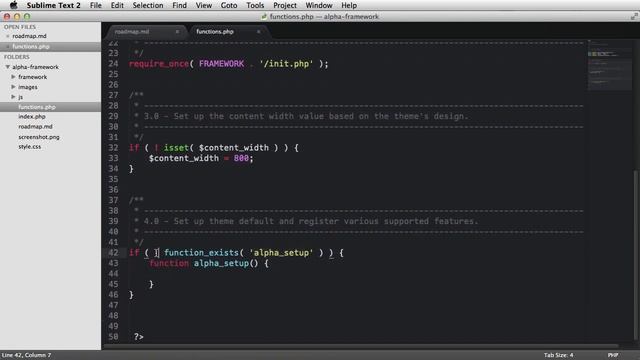
Task: Open the Apple menu
Action: point(13,5)
